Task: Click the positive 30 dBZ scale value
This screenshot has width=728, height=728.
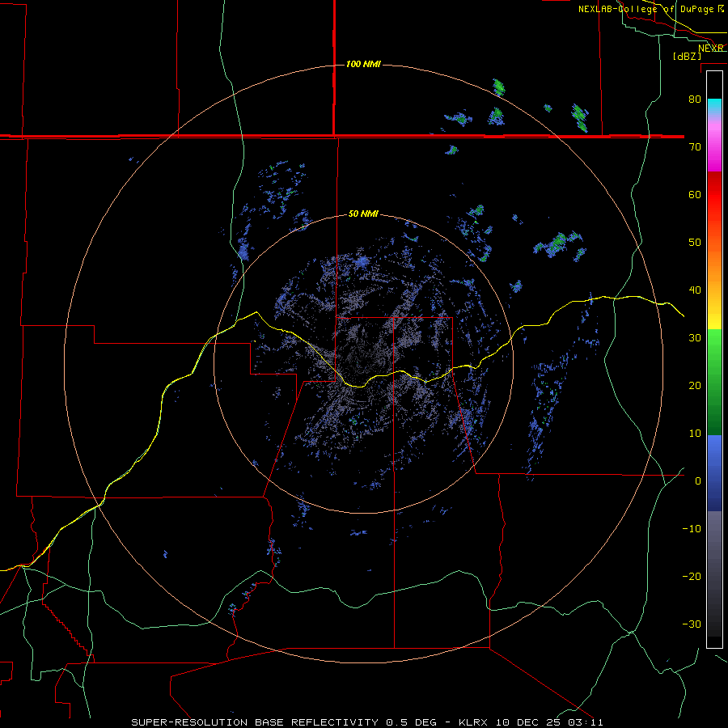Action: tap(695, 338)
